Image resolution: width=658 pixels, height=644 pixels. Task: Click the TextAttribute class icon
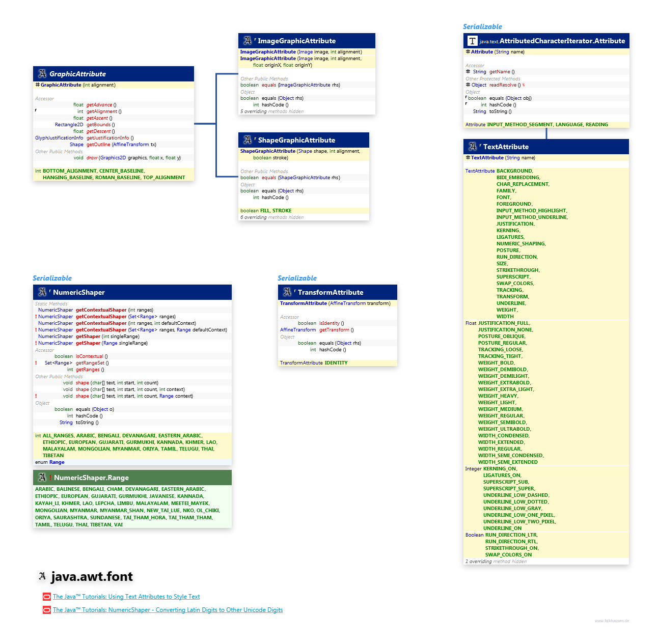coord(473,147)
